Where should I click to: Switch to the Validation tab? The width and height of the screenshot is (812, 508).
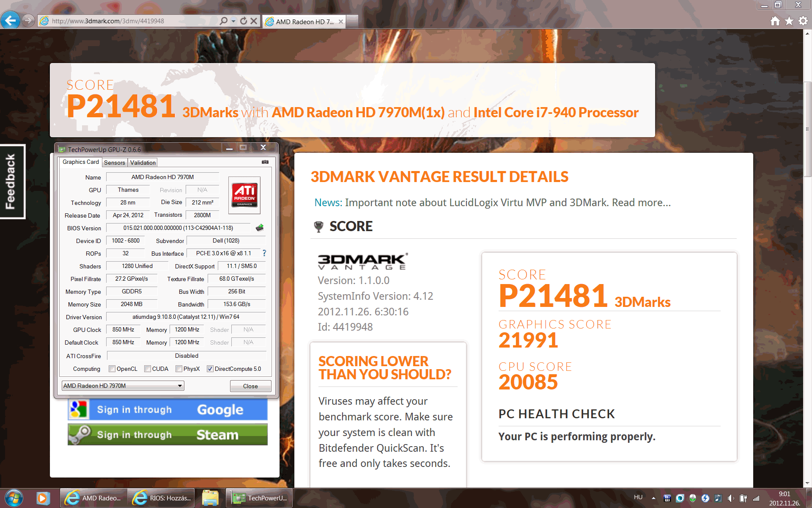(x=143, y=163)
